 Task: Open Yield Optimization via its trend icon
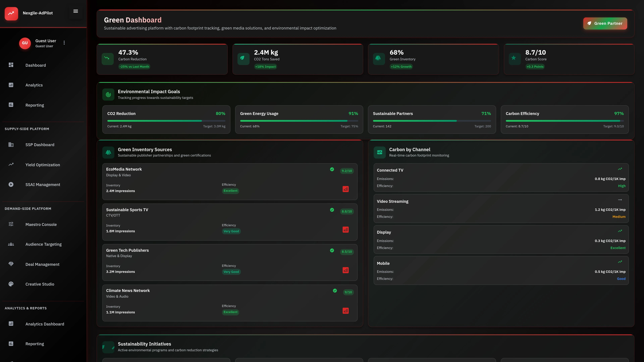11,164
